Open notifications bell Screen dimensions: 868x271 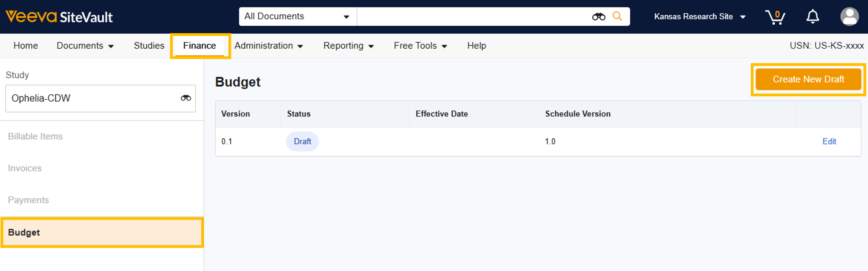[x=812, y=17]
